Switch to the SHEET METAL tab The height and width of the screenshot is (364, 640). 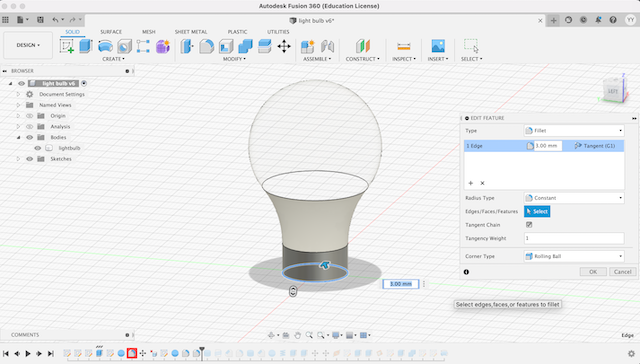[x=191, y=32]
